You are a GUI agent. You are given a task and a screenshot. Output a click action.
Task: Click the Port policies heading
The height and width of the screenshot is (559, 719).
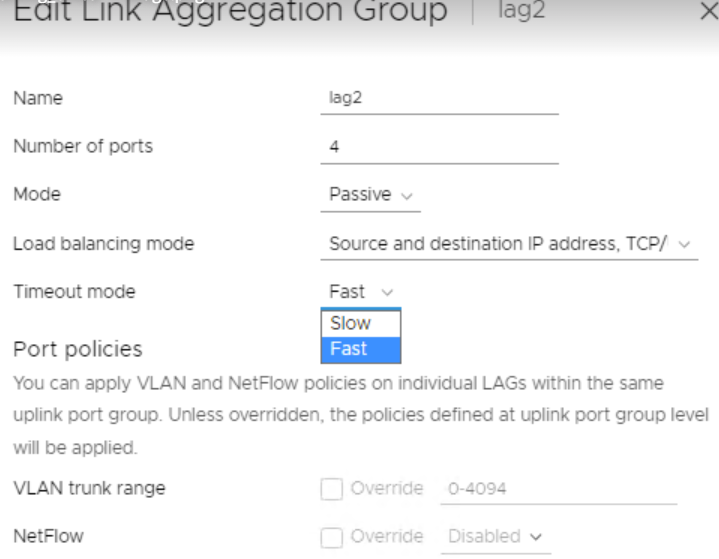point(78,349)
